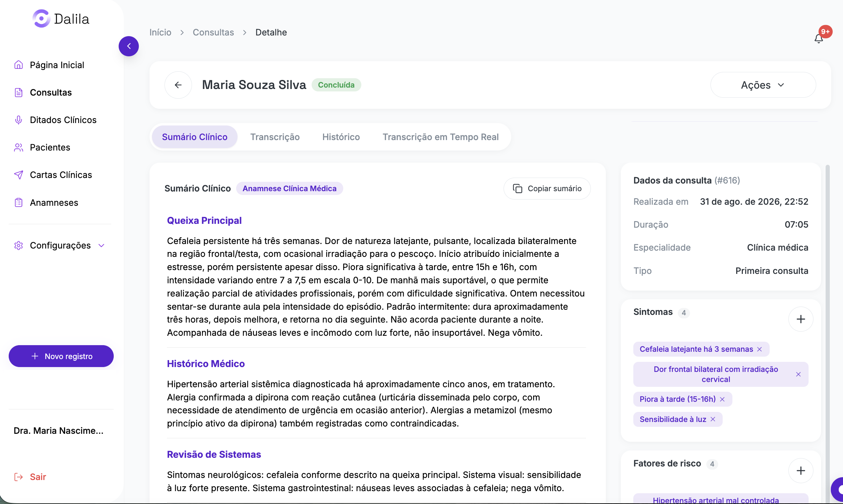
Task: Click the Anamnese Clínica Médica badge
Action: pos(289,188)
